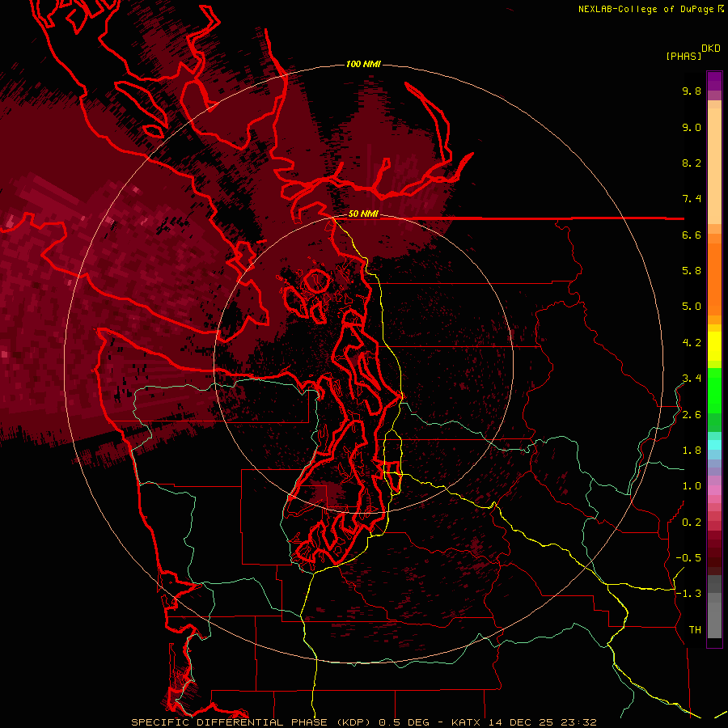Click the 0.5 DEG elevation text
Image resolution: width=728 pixels, height=728 pixels.
click(x=405, y=722)
